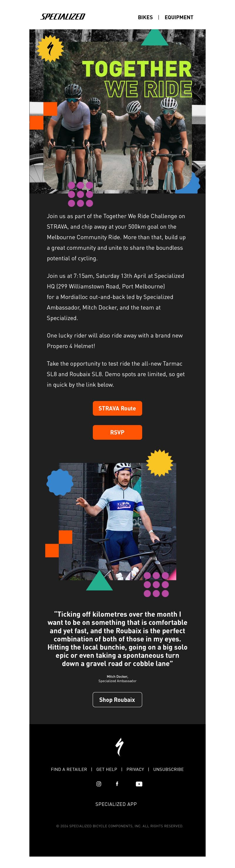The image size is (235, 868).
Task: Open the Privacy link
Action: click(135, 769)
